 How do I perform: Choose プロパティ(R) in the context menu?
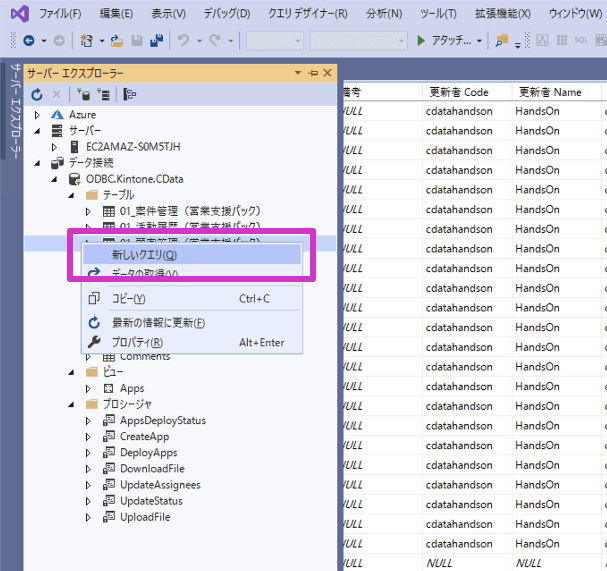pos(192,342)
